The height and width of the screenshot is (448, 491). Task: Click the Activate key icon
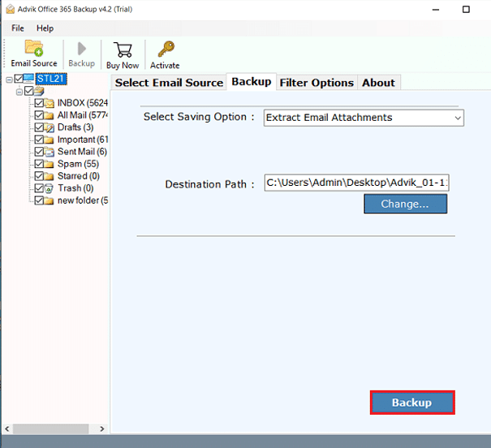tap(166, 50)
